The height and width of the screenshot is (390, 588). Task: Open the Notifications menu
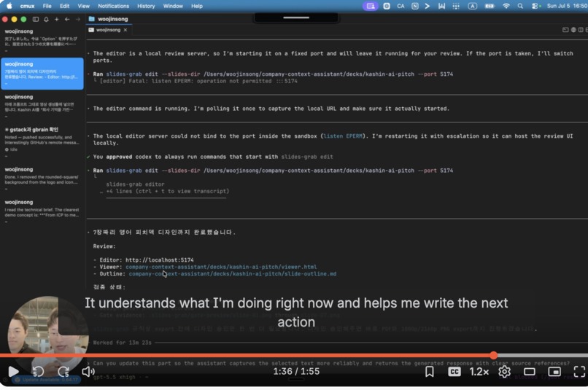(x=113, y=6)
